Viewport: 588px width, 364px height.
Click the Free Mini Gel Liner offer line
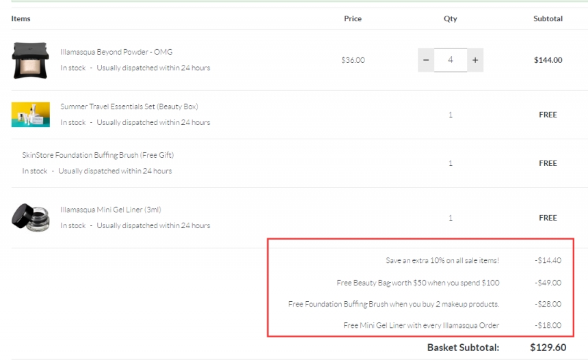pos(420,325)
